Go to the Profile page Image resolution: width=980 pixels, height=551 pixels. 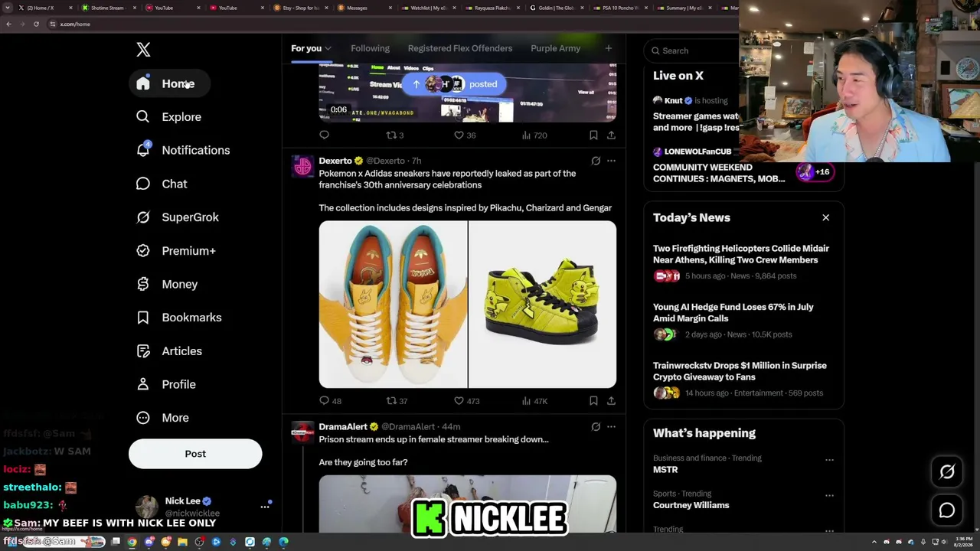click(x=165, y=384)
